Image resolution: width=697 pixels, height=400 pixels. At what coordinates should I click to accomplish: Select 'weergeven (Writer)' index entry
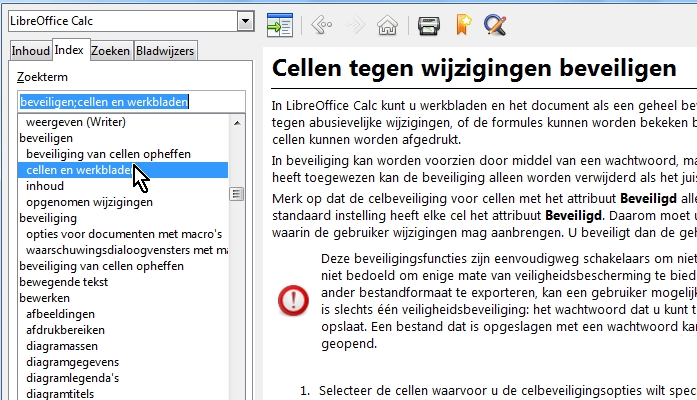[76, 122]
